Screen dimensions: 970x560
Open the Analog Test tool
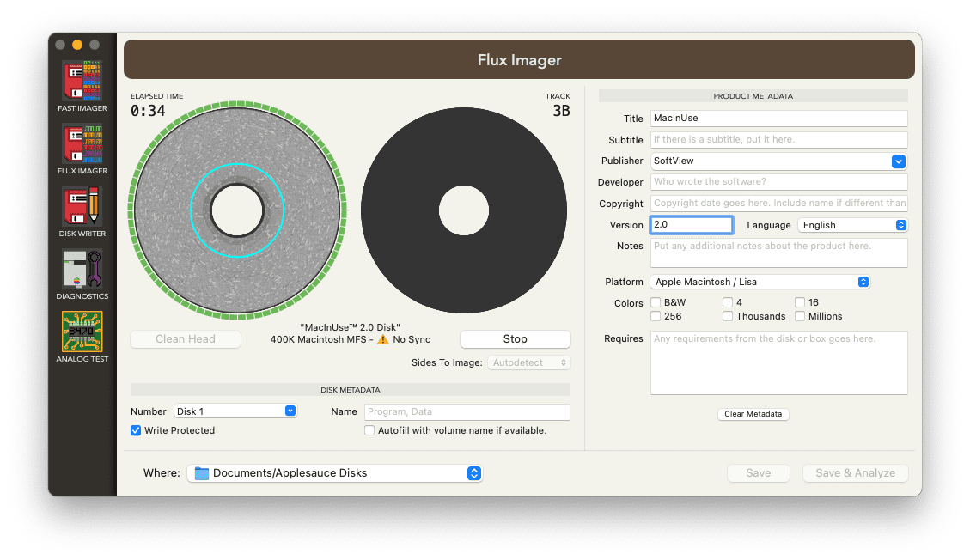coord(82,332)
